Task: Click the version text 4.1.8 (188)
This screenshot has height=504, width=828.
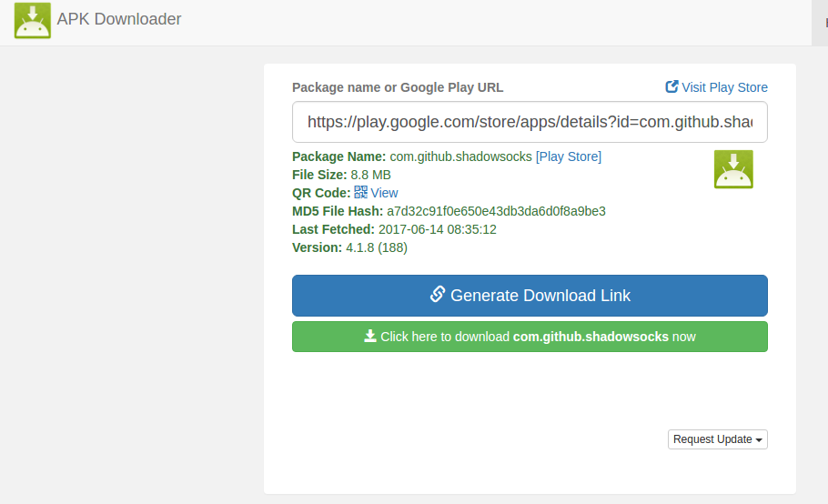Action: pyautogui.click(x=377, y=247)
